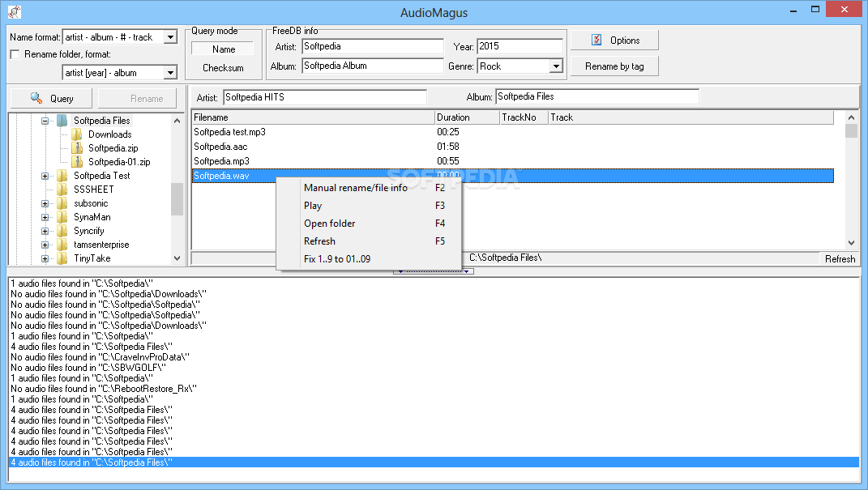Click file list scroll down arrow

[x=852, y=242]
